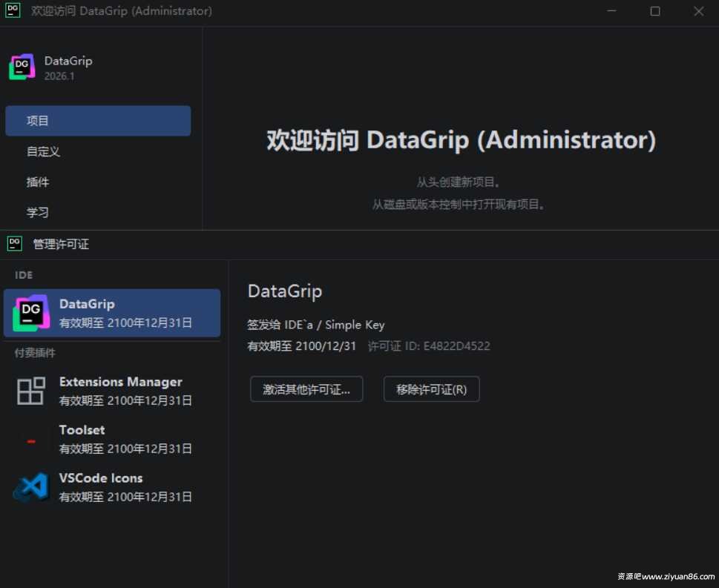Select the VSCode Icons license entry name
The width and height of the screenshot is (719, 588).
[x=101, y=478]
